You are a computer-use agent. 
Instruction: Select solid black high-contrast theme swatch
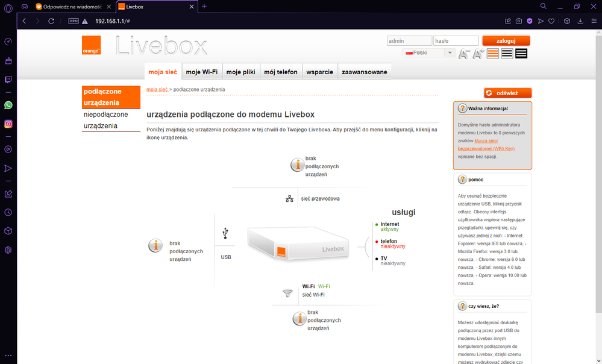click(521, 54)
